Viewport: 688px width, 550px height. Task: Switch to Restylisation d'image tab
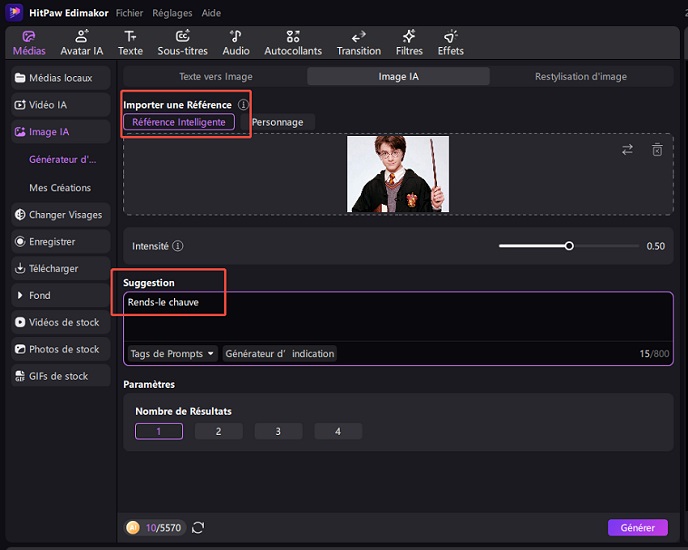click(x=580, y=76)
